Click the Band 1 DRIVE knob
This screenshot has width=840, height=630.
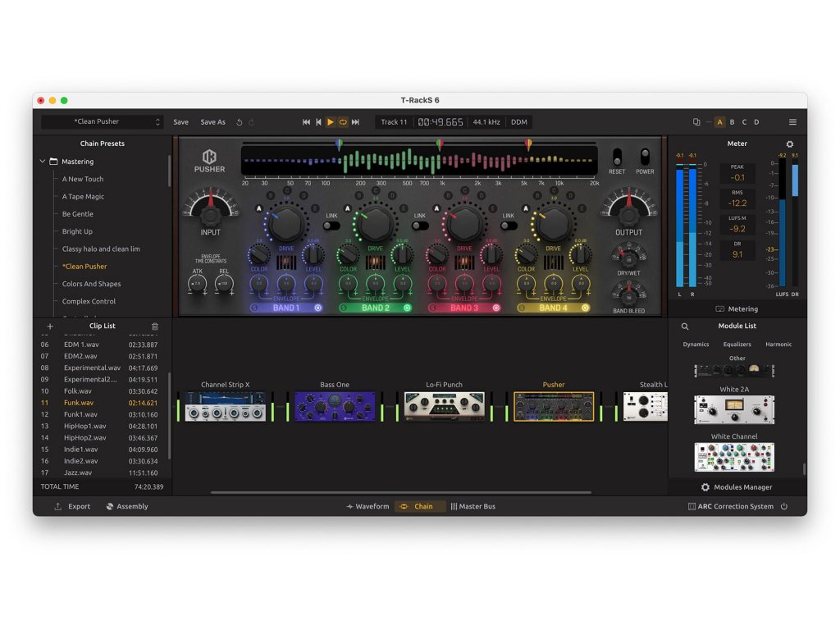(x=286, y=223)
